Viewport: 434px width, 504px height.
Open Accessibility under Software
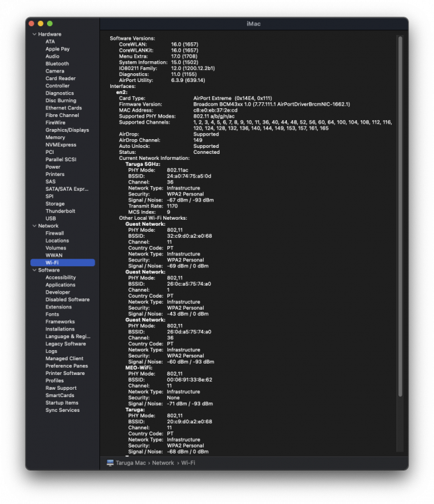click(60, 278)
